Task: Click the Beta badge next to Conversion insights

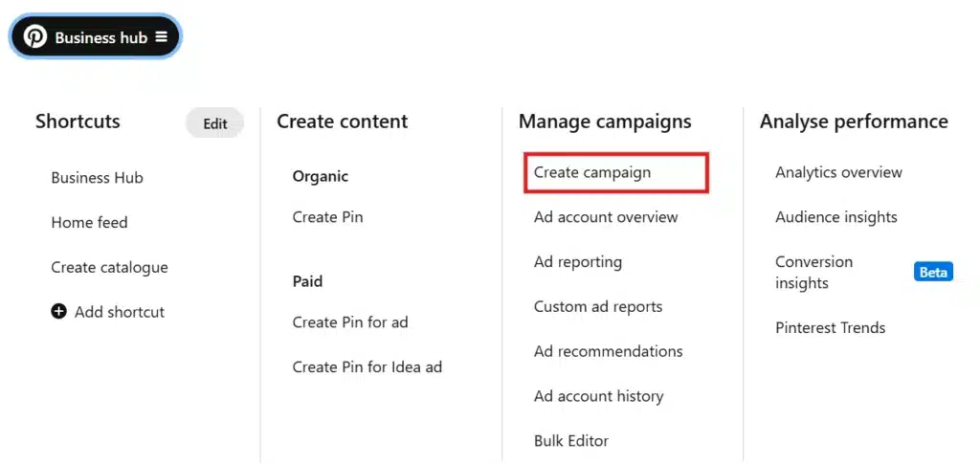Action: [x=933, y=272]
